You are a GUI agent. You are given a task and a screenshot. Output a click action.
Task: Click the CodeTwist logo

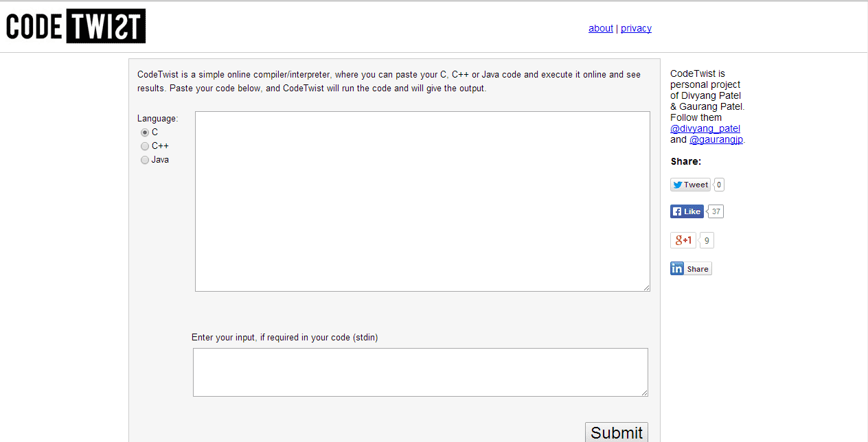pyautogui.click(x=76, y=26)
